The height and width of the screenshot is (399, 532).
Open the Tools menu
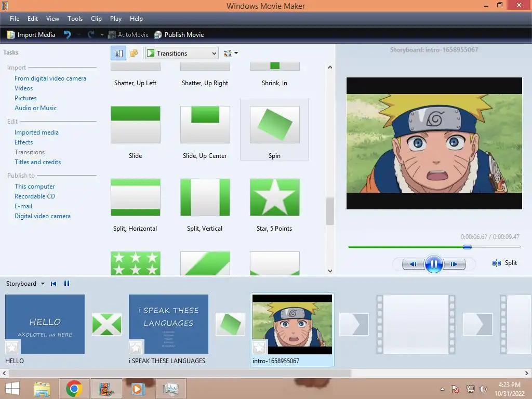[75, 19]
